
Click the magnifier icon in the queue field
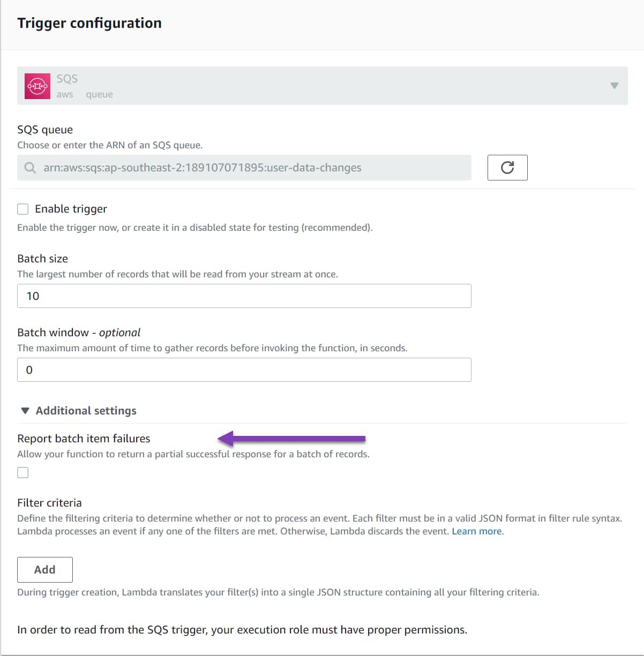click(x=30, y=168)
